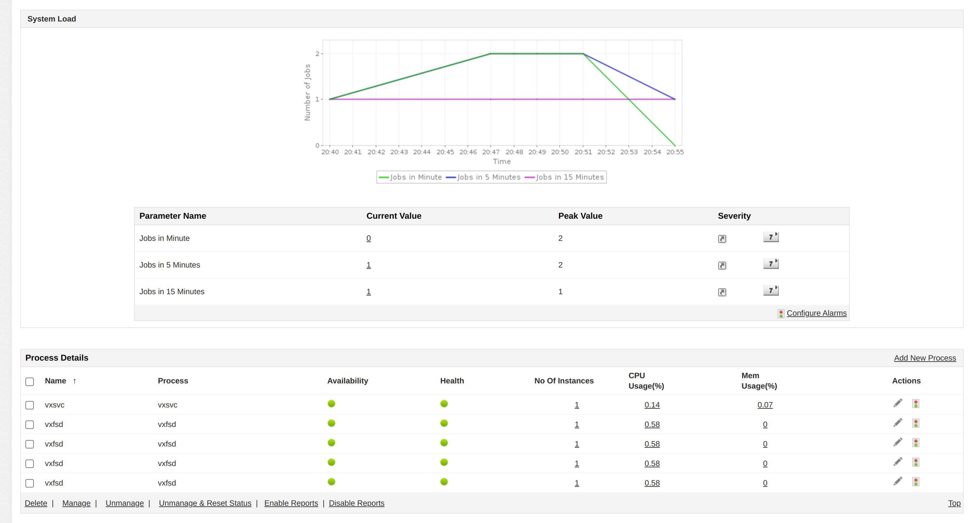
Task: Click Enable Reports bulk action link
Action: tap(291, 503)
